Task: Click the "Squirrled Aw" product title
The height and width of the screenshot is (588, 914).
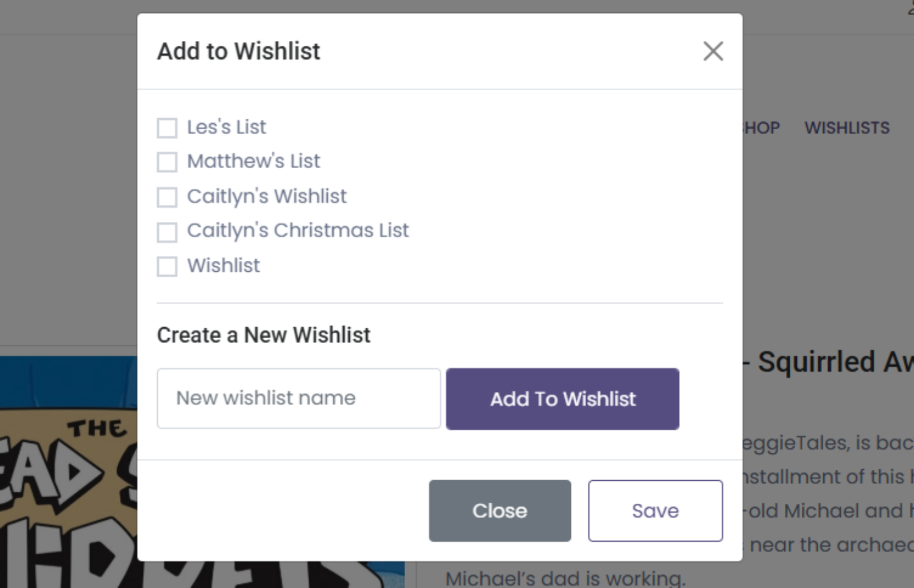Action: [835, 362]
